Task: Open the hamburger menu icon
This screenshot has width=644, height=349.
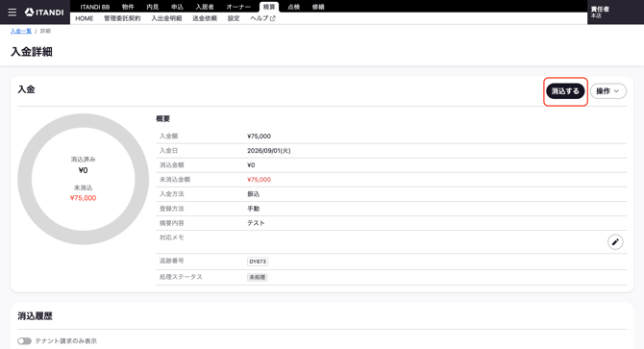Action: [12, 12]
